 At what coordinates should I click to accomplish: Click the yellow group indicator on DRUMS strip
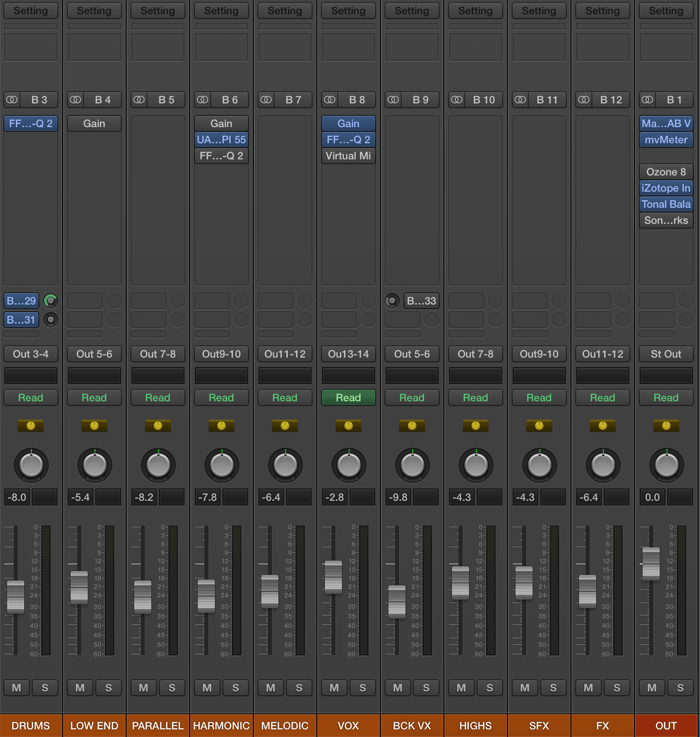31,426
